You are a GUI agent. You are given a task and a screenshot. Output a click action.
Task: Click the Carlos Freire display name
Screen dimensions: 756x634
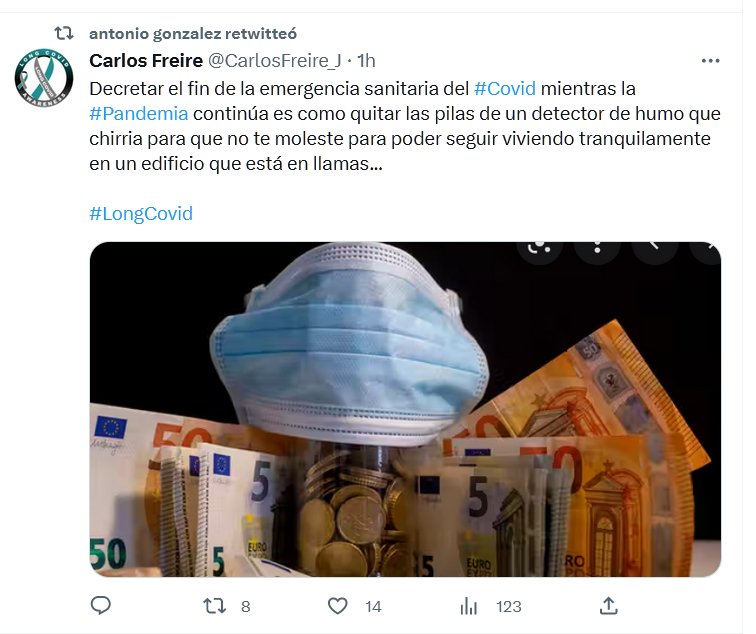146,61
